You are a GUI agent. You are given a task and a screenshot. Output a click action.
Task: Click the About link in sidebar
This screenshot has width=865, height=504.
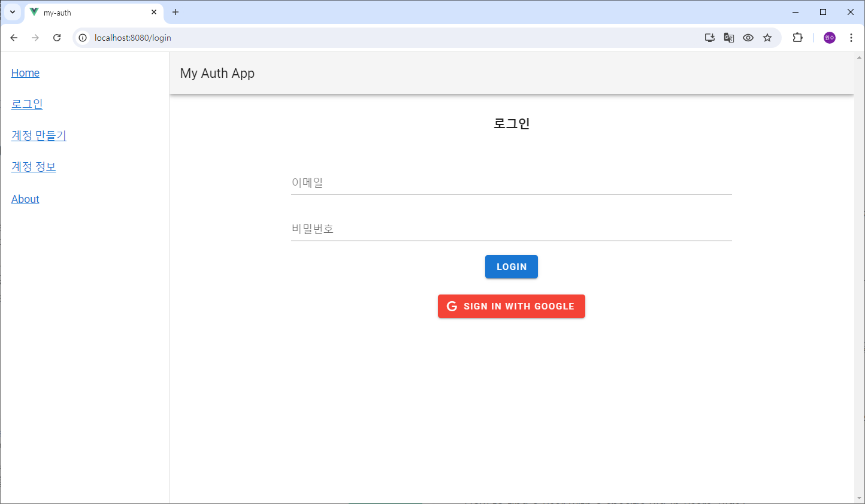coord(25,199)
